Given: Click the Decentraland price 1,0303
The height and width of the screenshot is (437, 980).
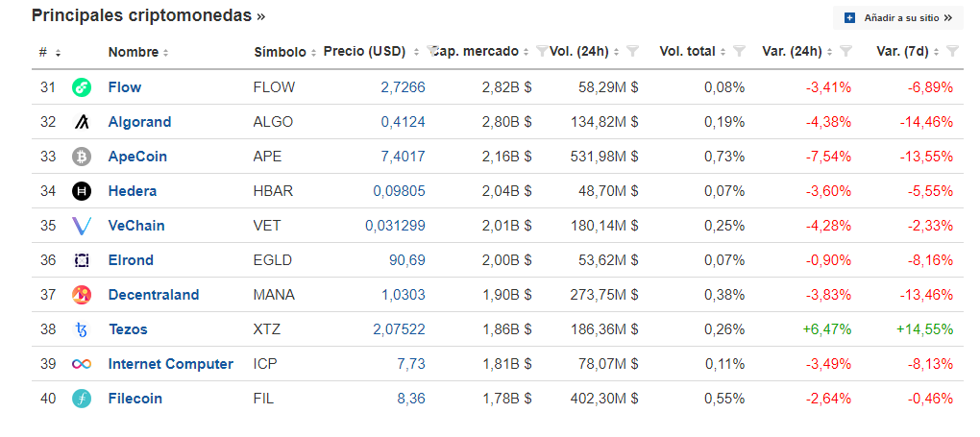Looking at the screenshot, I should tap(404, 295).
